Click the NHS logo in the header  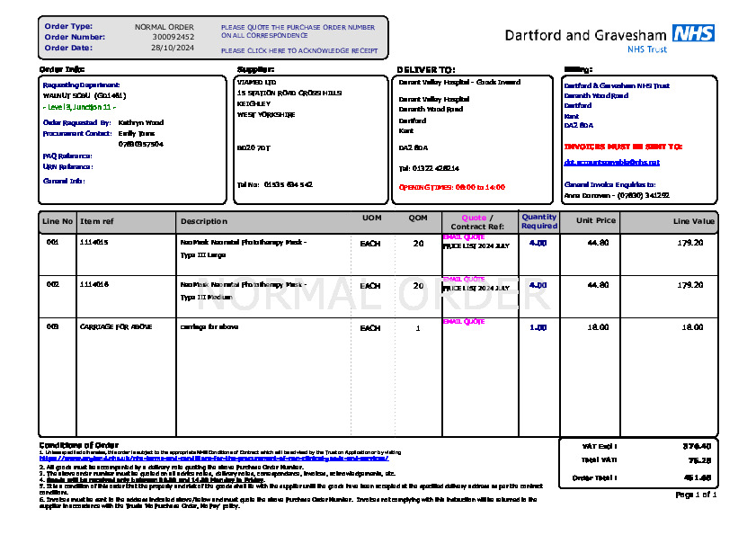693,34
